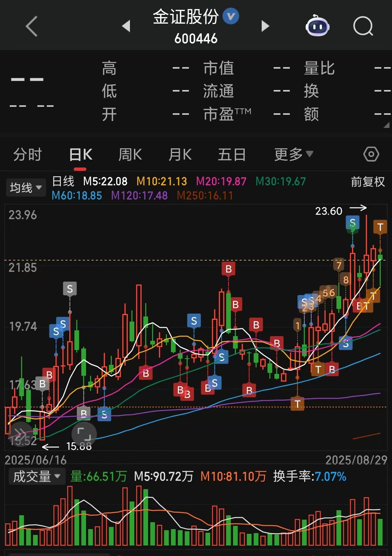
Task: Tap the M5:22.08 moving average label
Action: click(105, 181)
